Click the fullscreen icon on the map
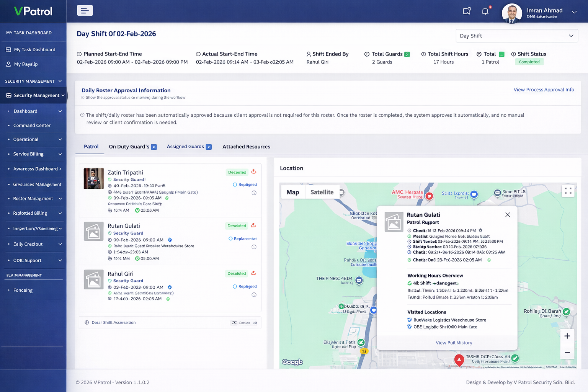 (x=568, y=191)
